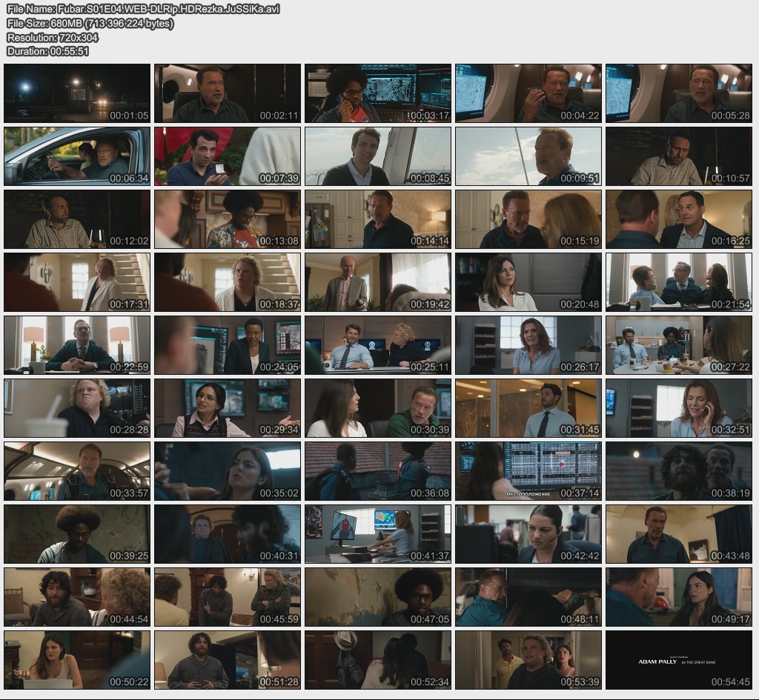Choose the frame at 00:53:39
759x700 pixels.
pyautogui.click(x=528, y=660)
